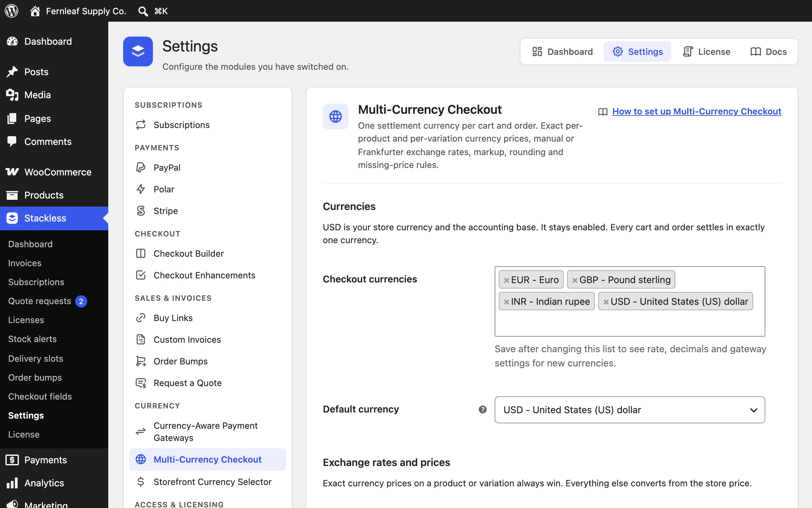This screenshot has height=508, width=812.
Task: Open Pages in admin menu
Action: point(54,119)
